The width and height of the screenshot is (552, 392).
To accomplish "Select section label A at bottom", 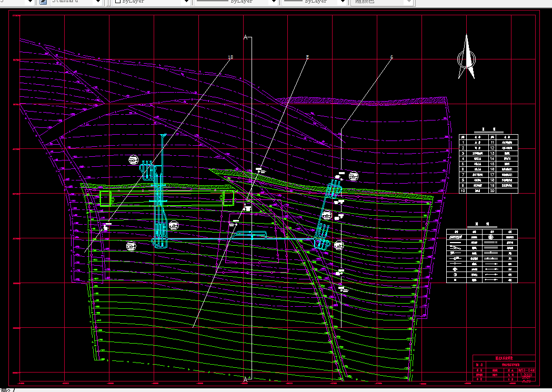I will coord(246,379).
